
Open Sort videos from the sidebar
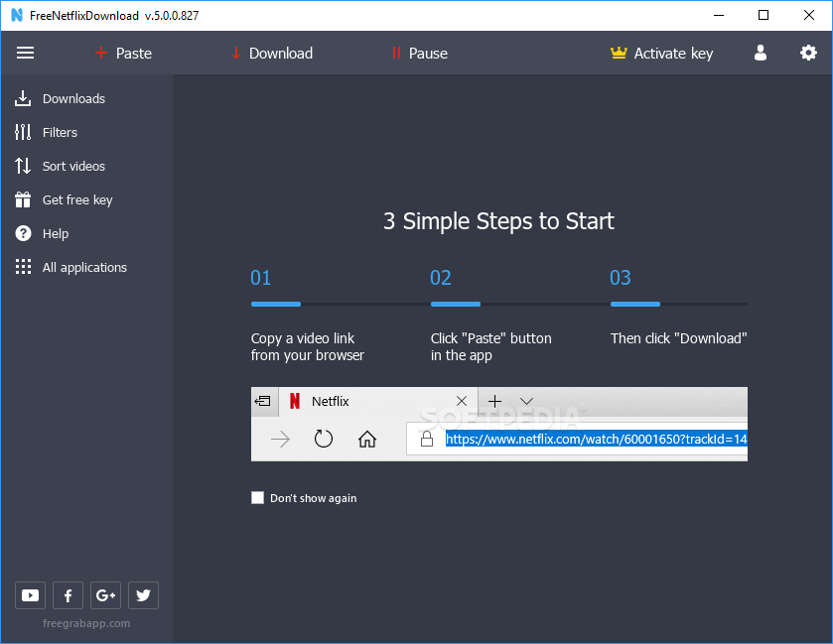[22, 166]
